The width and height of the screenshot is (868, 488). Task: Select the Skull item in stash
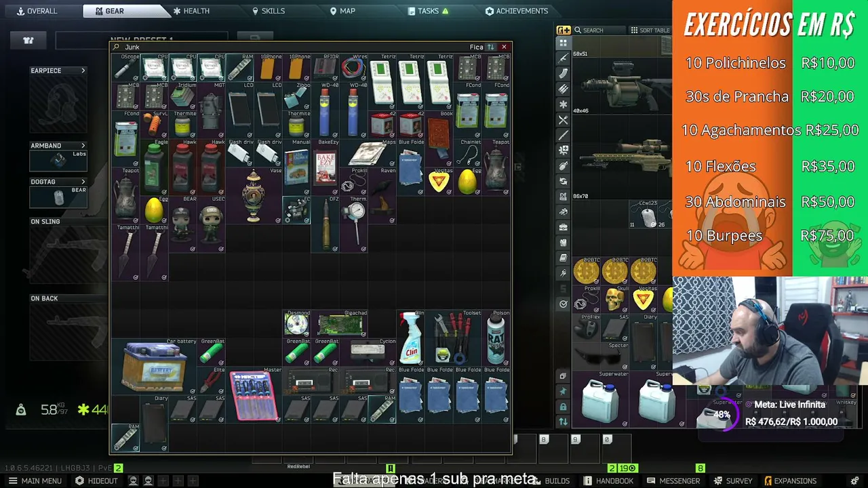pyautogui.click(x=614, y=300)
